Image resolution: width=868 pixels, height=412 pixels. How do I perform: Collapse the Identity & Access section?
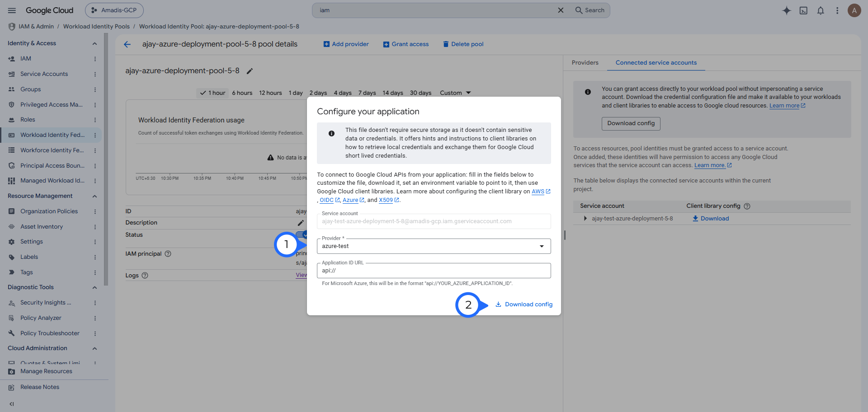(x=94, y=43)
